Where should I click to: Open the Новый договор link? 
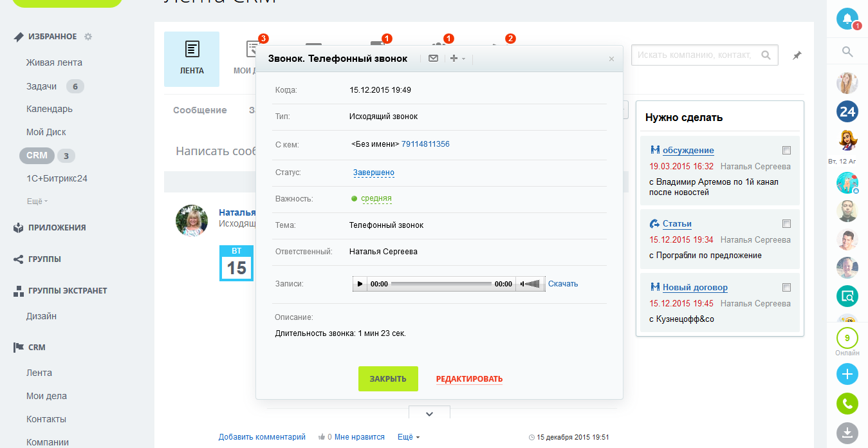[x=695, y=288]
